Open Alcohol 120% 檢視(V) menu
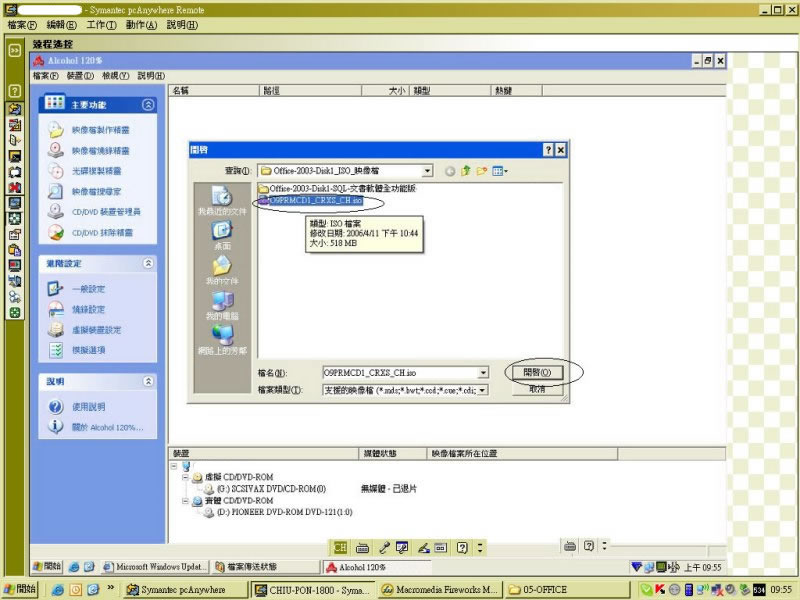800x600 pixels. click(x=115, y=76)
